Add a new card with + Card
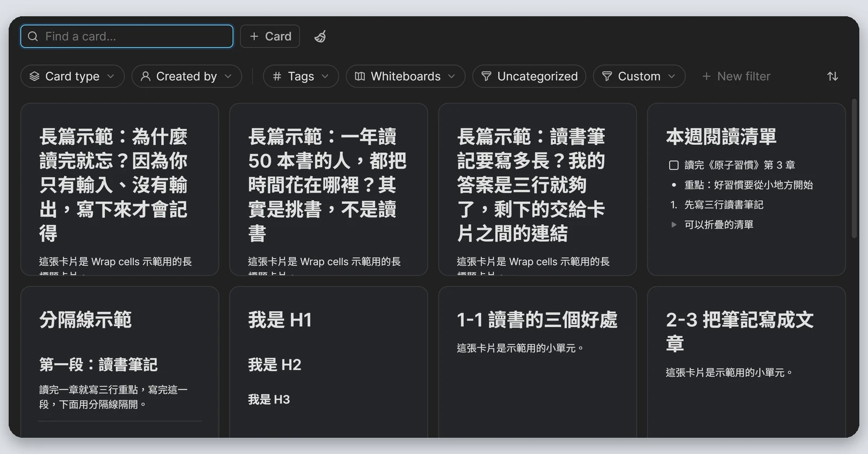Viewport: 868px width, 454px height. pyautogui.click(x=270, y=36)
